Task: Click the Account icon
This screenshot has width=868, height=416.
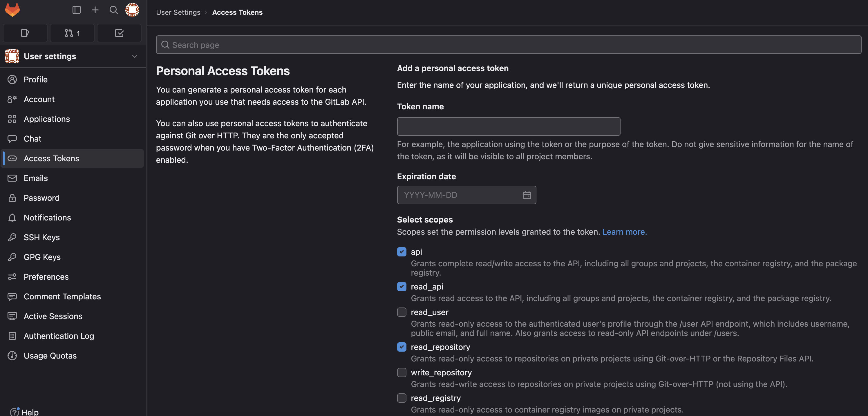Action: [12, 99]
